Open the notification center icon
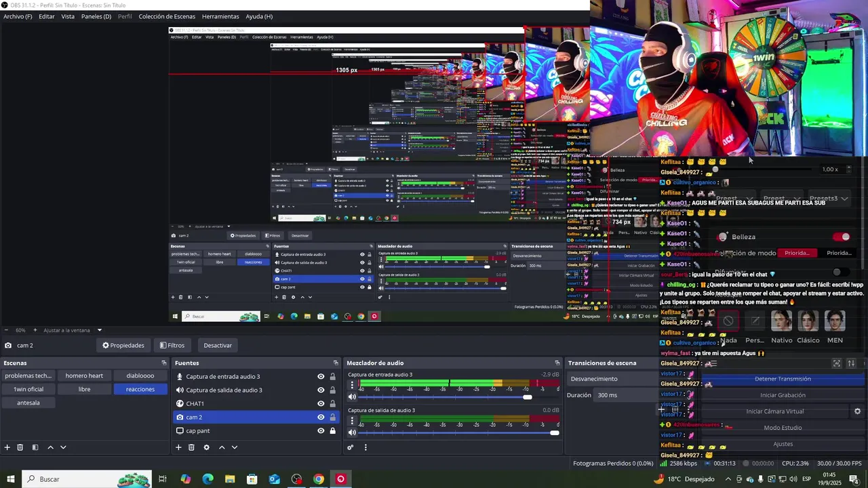 point(854,479)
